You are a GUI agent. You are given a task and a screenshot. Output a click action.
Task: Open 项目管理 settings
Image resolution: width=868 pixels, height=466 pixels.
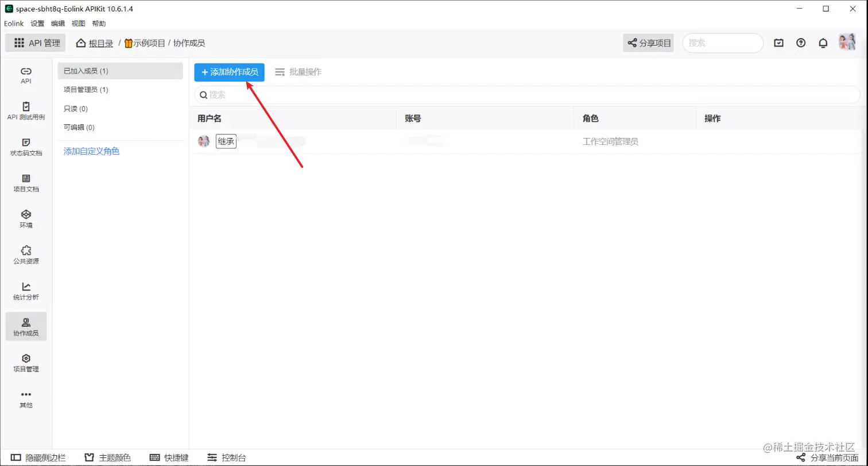pos(25,363)
